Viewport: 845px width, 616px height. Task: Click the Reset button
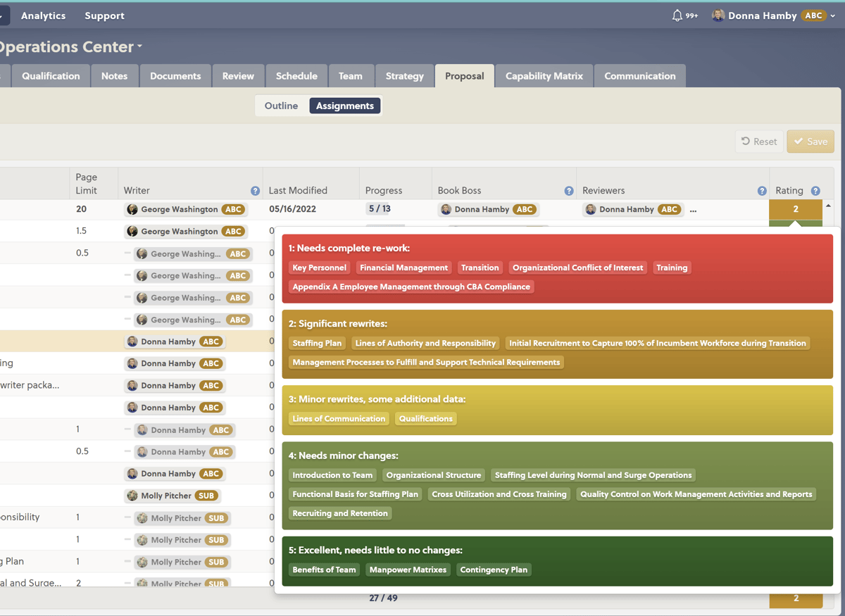[759, 141]
